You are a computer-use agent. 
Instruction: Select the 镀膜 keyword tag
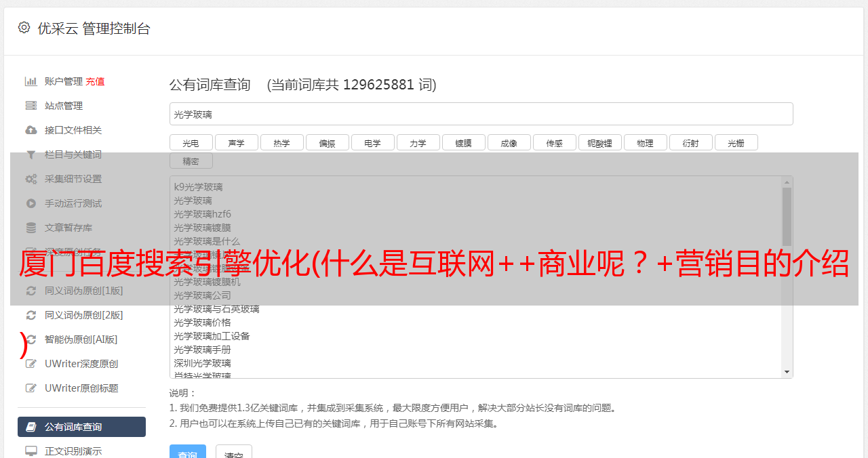pos(464,142)
